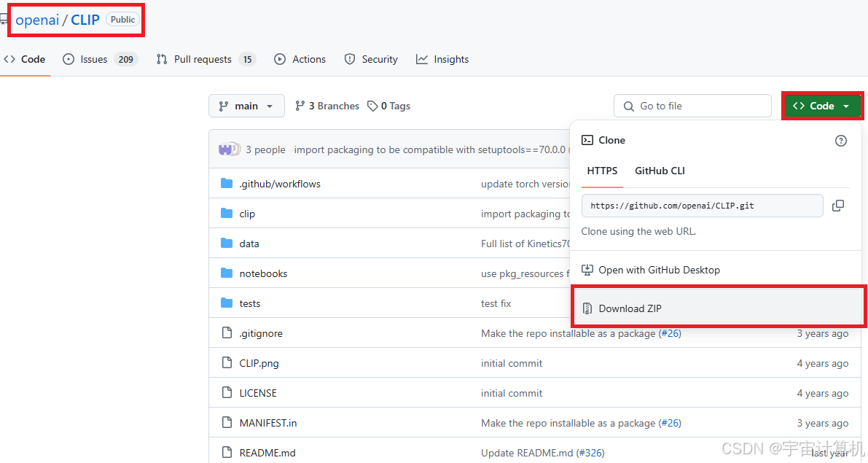The height and width of the screenshot is (463, 868).
Task: Open the #26 link in the MANIFEST.in row
Action: tap(670, 423)
